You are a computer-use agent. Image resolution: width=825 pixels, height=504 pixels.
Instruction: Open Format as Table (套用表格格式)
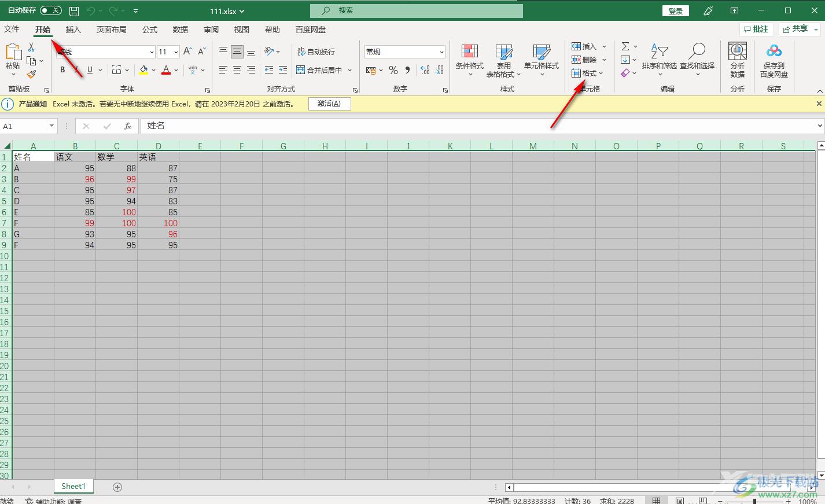(503, 61)
